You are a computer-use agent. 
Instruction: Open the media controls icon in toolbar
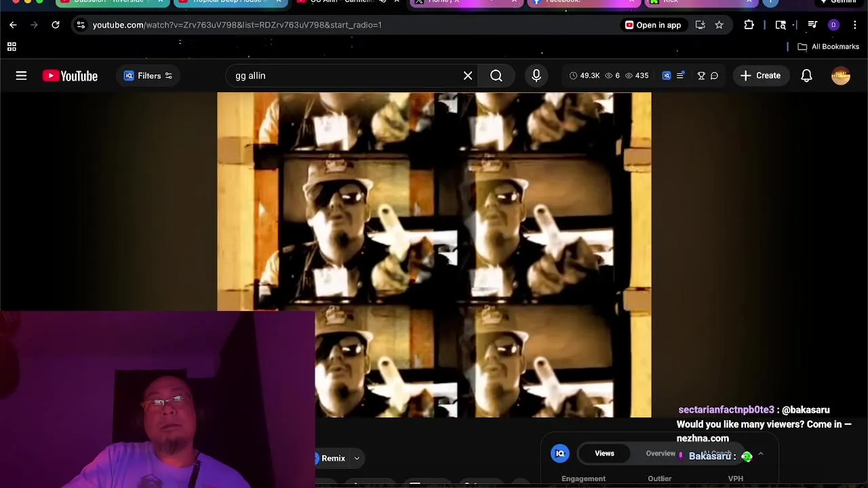coord(812,25)
